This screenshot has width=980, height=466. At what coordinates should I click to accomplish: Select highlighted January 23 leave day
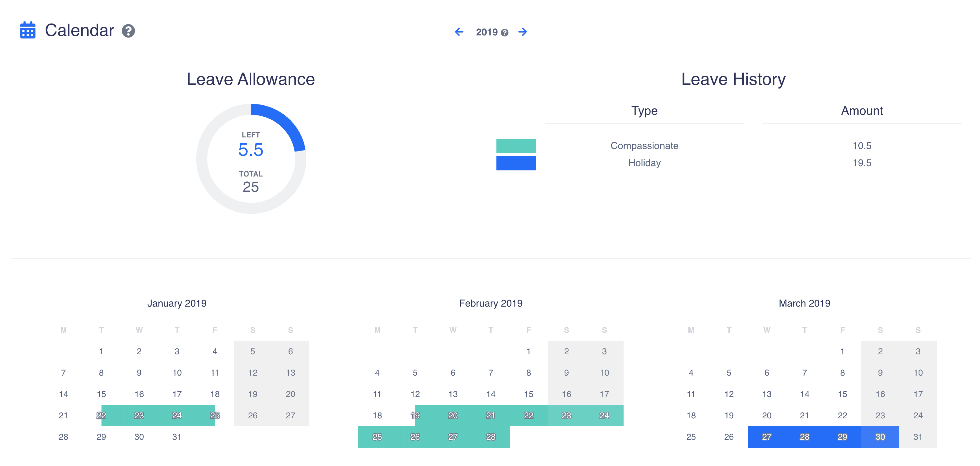[x=139, y=415]
